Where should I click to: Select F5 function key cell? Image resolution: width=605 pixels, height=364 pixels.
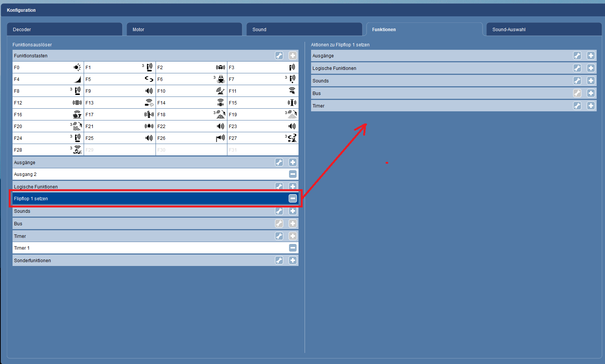tap(119, 79)
